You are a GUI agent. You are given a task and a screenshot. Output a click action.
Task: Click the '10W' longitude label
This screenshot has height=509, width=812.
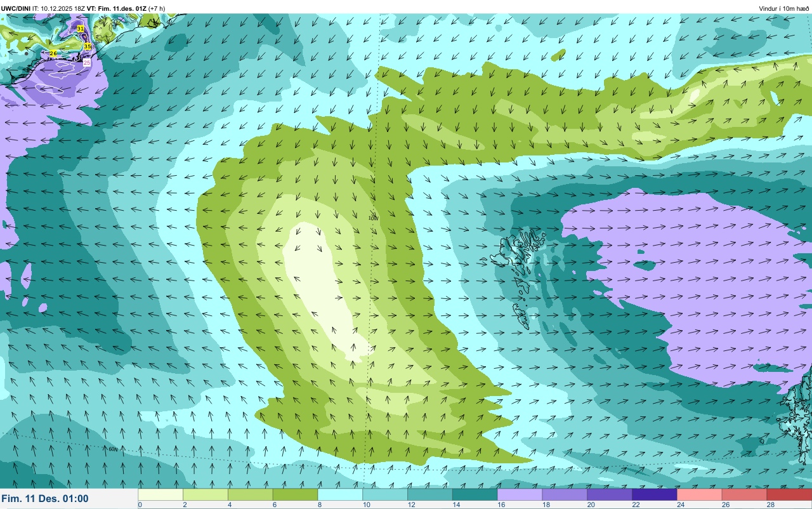click(373, 218)
